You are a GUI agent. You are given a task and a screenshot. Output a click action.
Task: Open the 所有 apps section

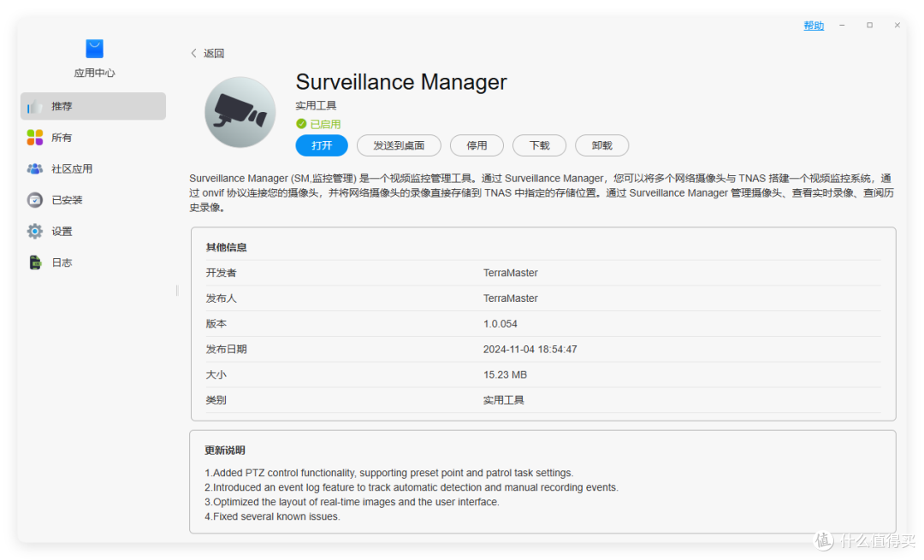(x=93, y=137)
